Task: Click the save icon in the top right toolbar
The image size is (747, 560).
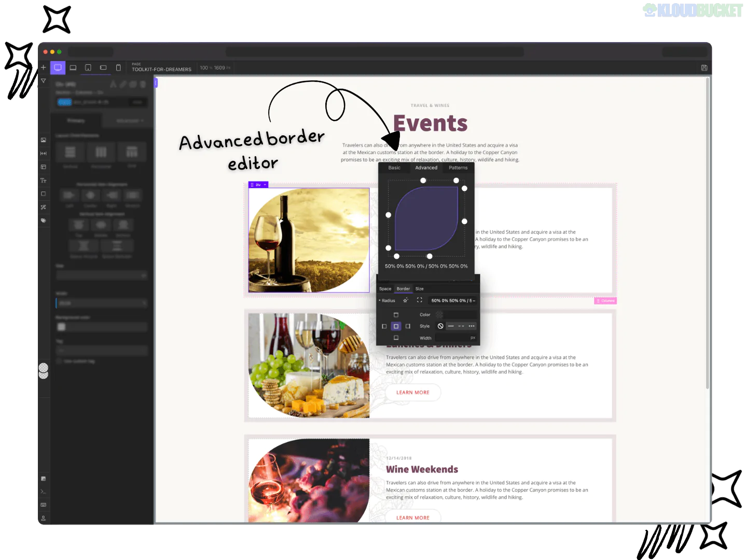Action: pos(704,67)
